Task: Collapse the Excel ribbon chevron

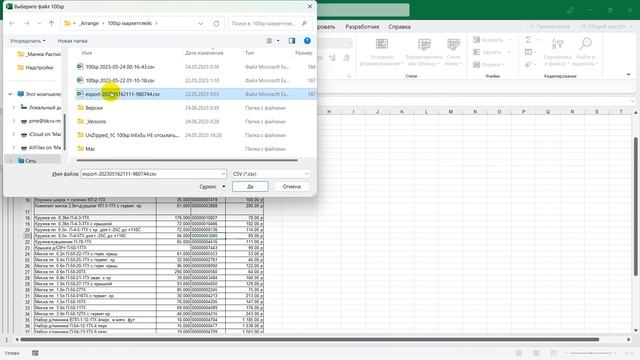Action: pos(629,75)
